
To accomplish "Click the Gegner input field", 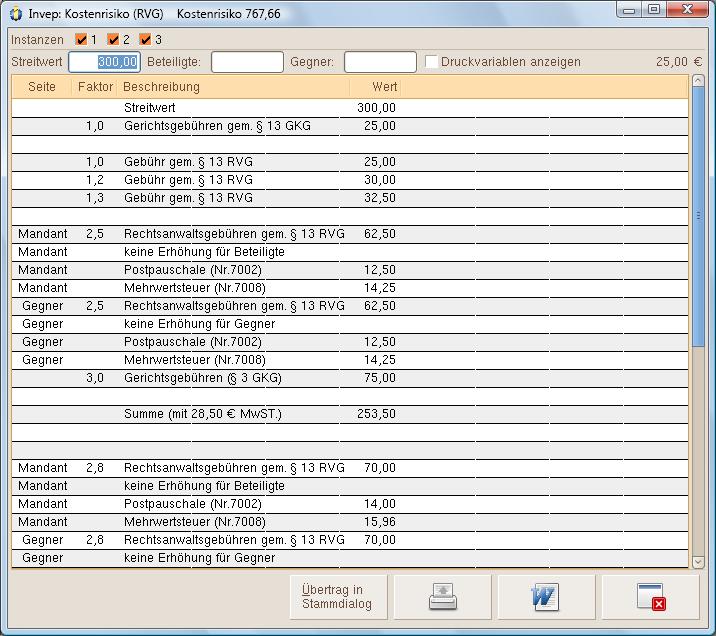I will [380, 62].
